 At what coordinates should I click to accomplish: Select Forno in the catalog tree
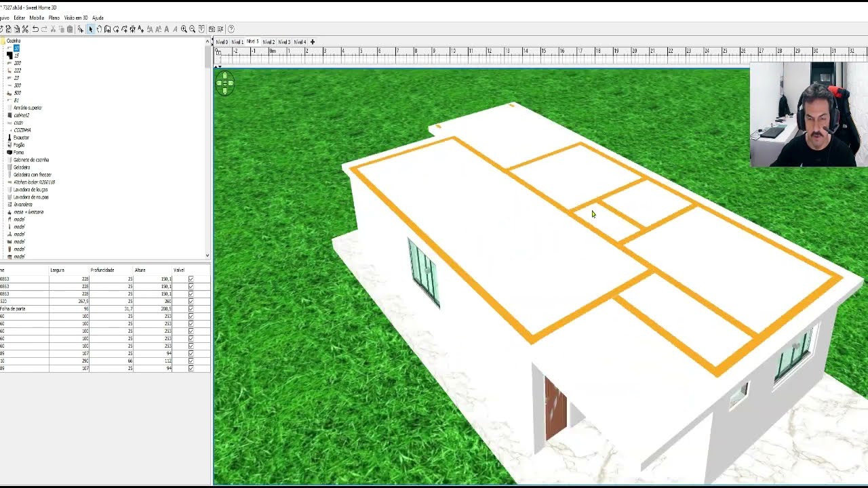tap(18, 152)
